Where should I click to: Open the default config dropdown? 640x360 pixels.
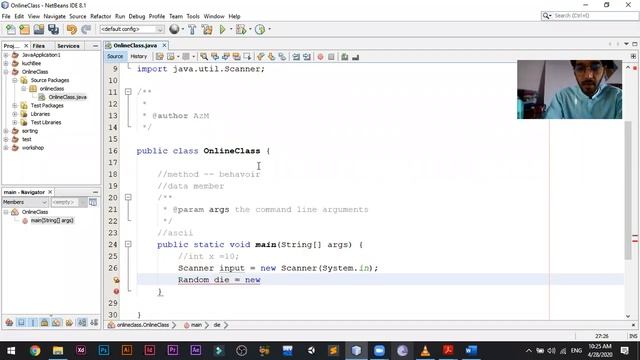tap(132, 29)
